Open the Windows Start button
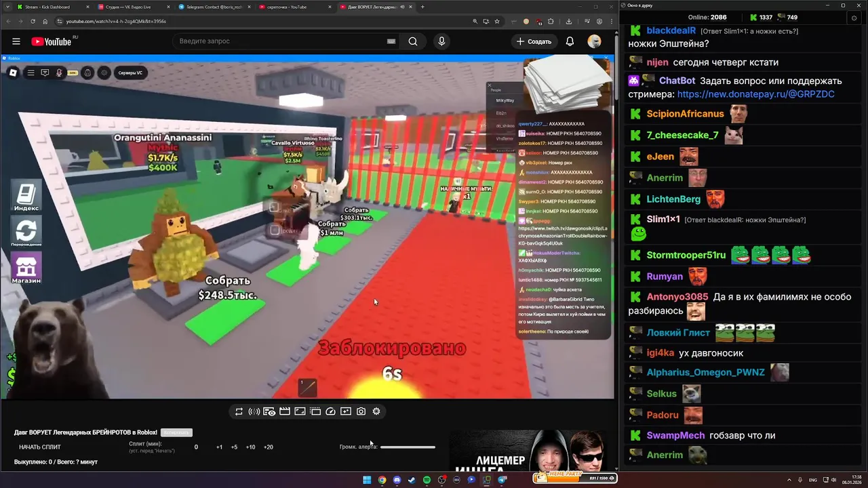Image resolution: width=868 pixels, height=488 pixels. click(x=367, y=480)
